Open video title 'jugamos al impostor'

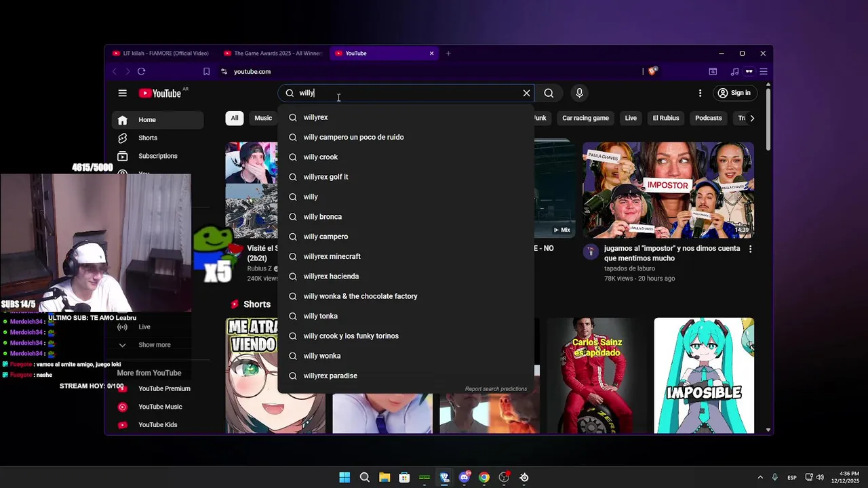672,253
